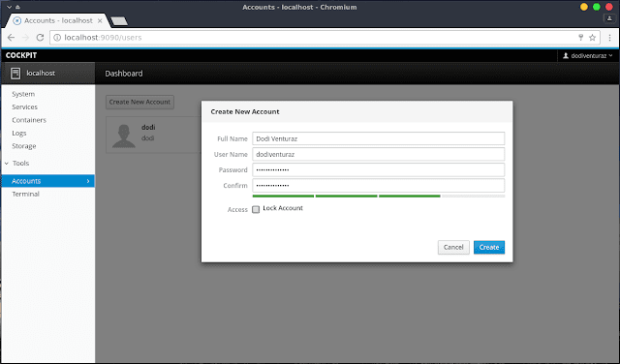Focus the User Name field
620x364 pixels.
pos(379,155)
